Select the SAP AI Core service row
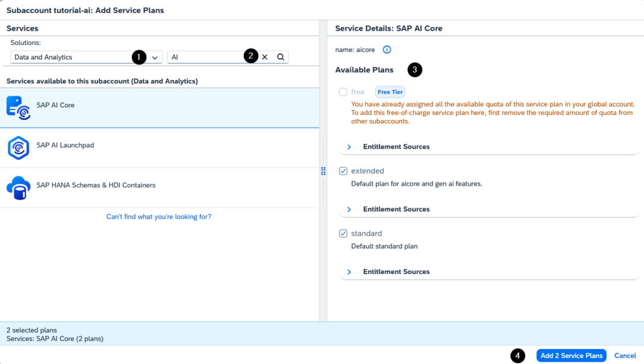 [160, 108]
